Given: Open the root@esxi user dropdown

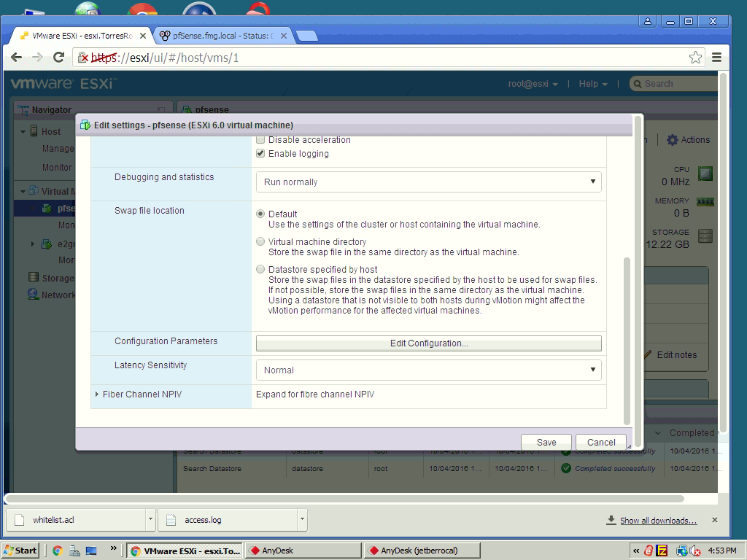Looking at the screenshot, I should [x=533, y=84].
